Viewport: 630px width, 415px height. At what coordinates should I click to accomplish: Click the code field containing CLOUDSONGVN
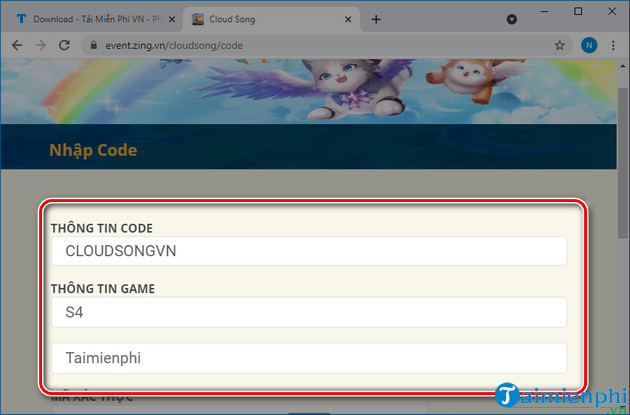309,251
